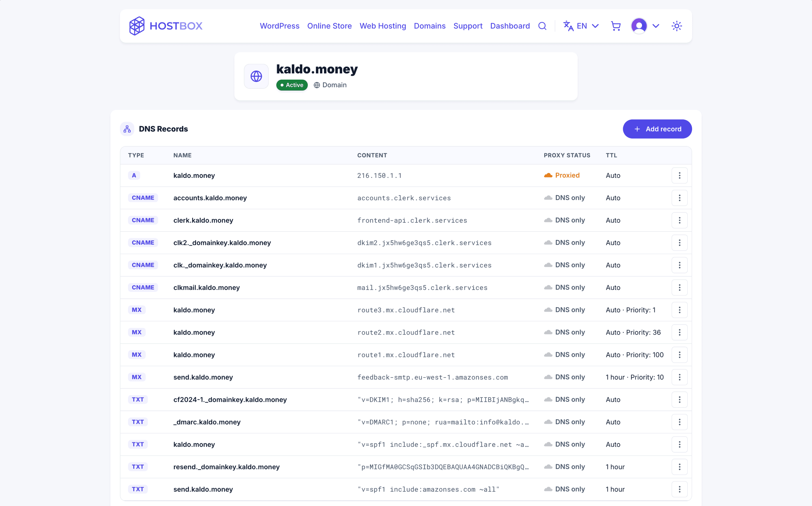Click the v=DMARC1 TXT record content
The image size is (812, 506).
[x=443, y=422]
